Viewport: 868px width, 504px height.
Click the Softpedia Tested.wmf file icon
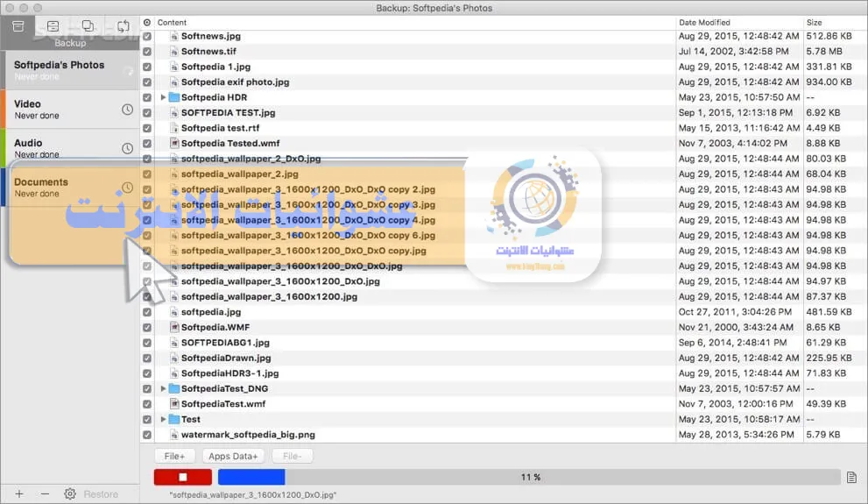[x=173, y=144]
